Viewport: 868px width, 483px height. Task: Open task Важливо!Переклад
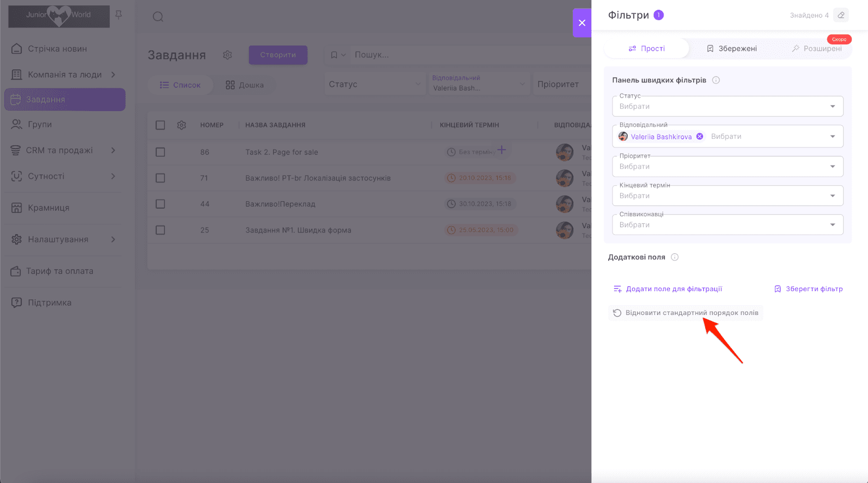[x=280, y=204]
